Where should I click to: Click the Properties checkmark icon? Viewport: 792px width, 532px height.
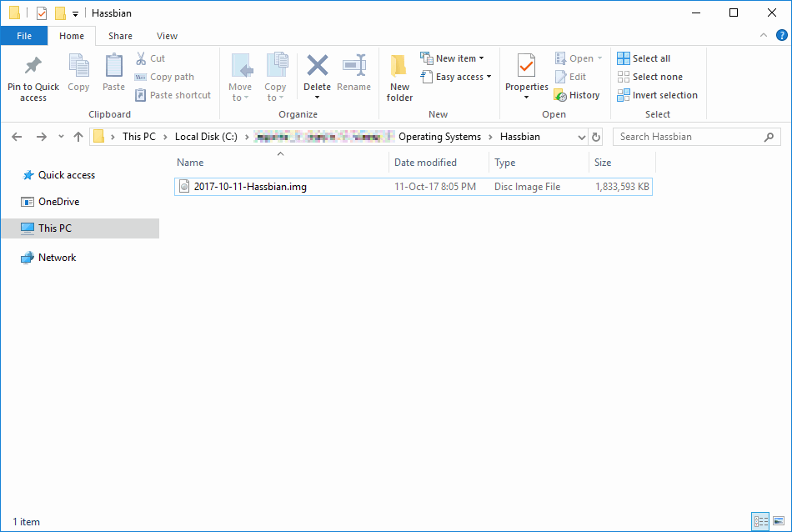tap(526, 66)
